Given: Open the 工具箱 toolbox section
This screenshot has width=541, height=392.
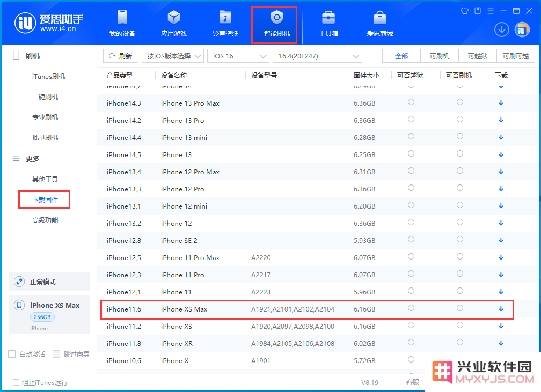Looking at the screenshot, I should click(328, 24).
